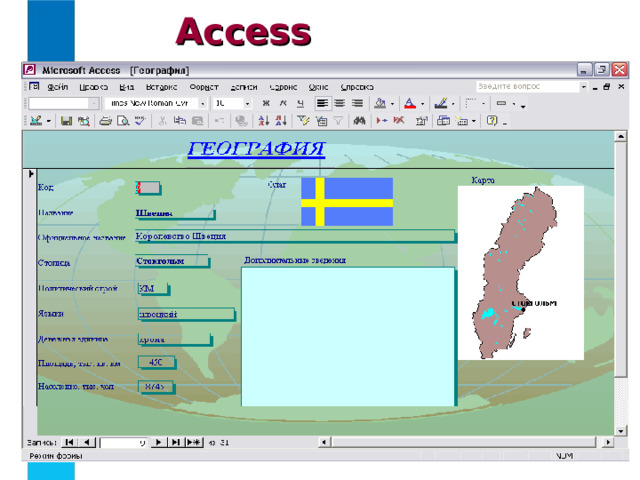This screenshot has height=480, width=640.
Task: Click the Filter by Form icon
Action: pyautogui.click(x=321, y=121)
